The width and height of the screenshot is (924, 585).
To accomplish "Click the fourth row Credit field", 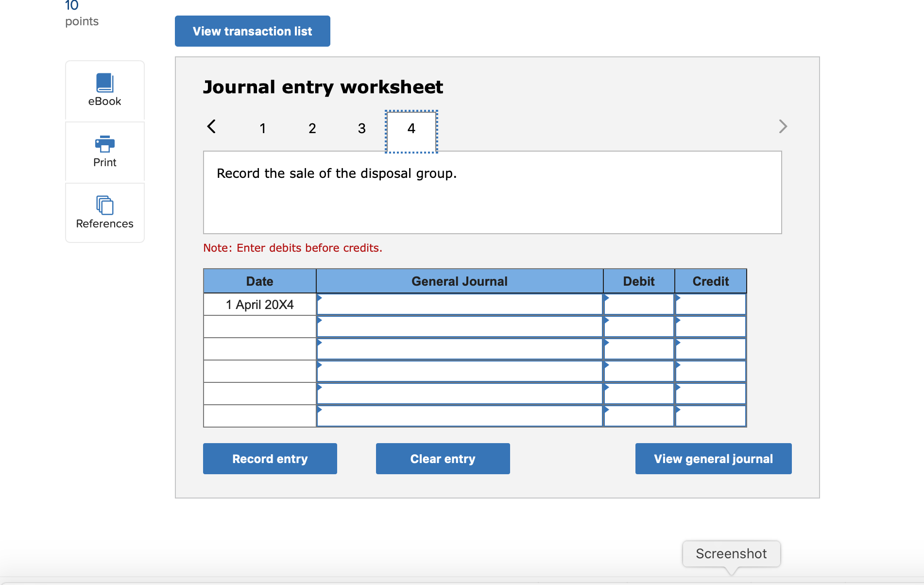I will [711, 372].
